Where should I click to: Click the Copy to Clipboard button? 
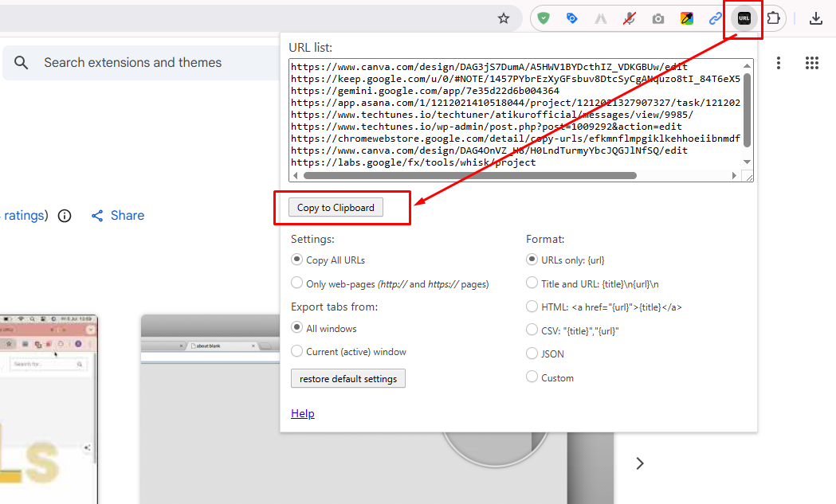[336, 207]
